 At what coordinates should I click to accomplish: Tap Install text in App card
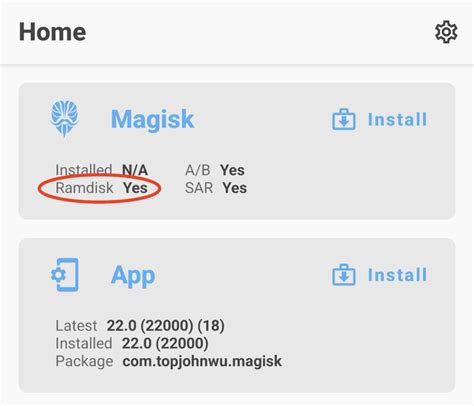coord(397,275)
